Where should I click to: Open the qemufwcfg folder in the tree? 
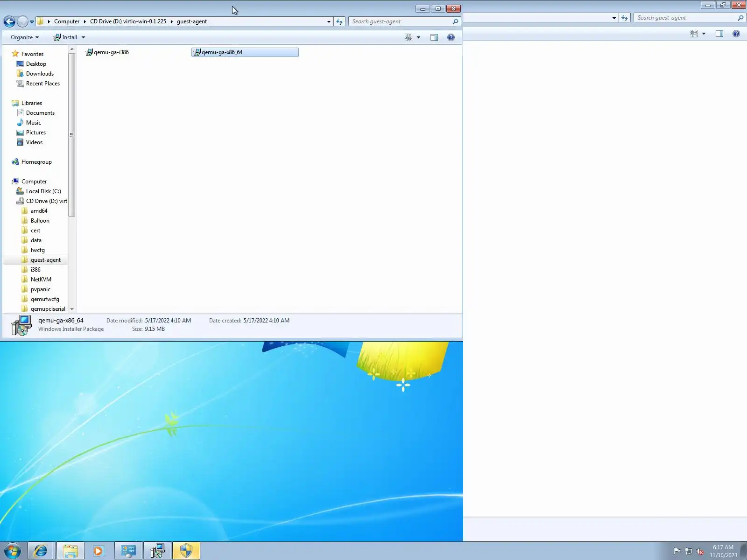point(45,299)
